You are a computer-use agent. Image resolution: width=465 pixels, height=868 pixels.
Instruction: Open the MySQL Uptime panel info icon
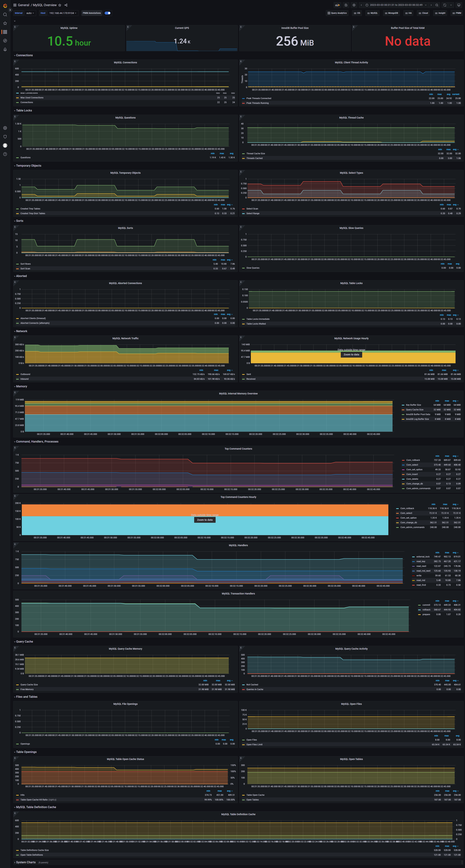coord(15,27)
